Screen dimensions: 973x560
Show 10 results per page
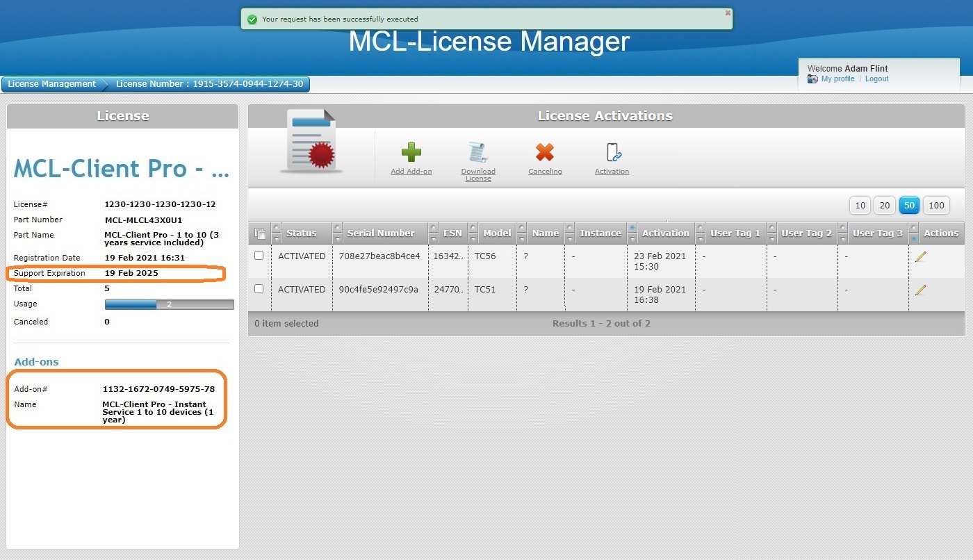click(x=860, y=206)
